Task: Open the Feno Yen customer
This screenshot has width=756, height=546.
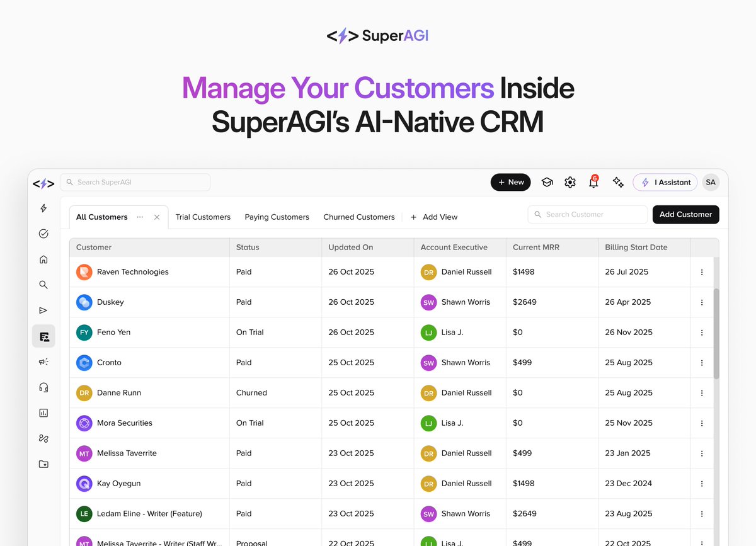Action: (x=113, y=333)
